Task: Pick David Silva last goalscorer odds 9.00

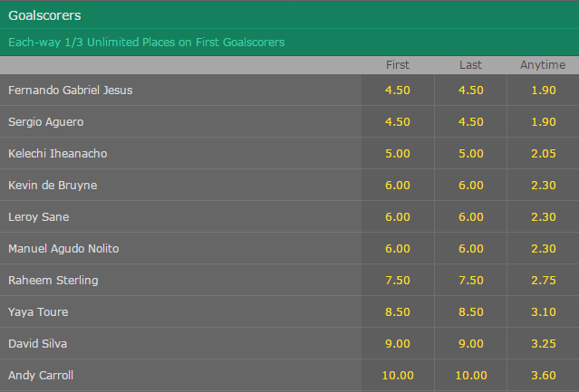Action: pos(471,344)
